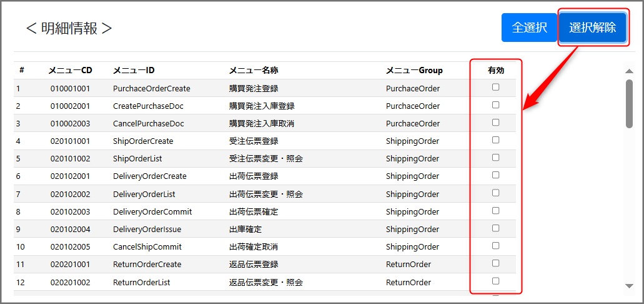Viewport: 644px width, 304px height.
Task: Click scrollbar down arrow
Action: click(x=629, y=286)
